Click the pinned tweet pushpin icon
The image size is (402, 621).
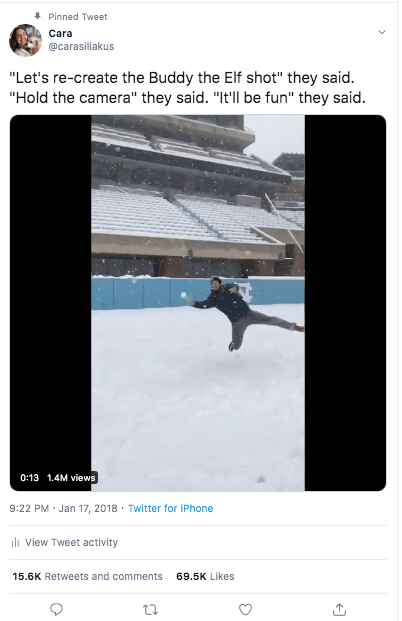point(38,16)
